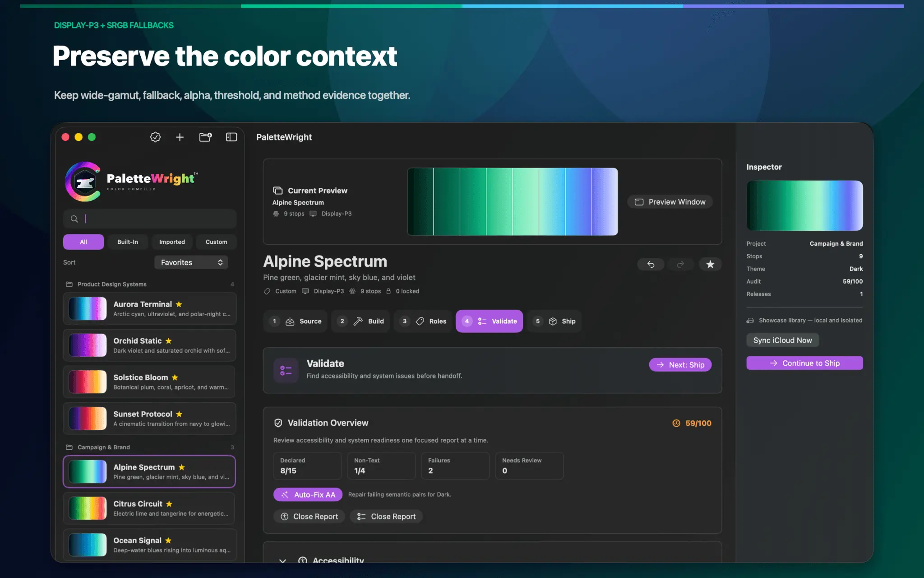Click the Non-Text 1/4 card
This screenshot has width=924, height=578.
coord(381,466)
